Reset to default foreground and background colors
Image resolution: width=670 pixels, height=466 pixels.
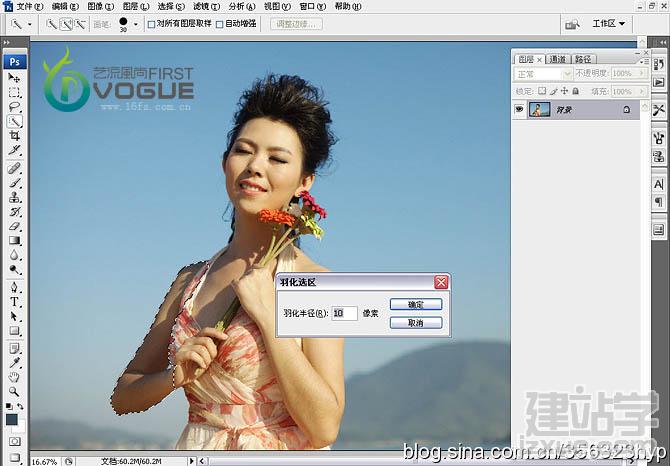point(9,406)
